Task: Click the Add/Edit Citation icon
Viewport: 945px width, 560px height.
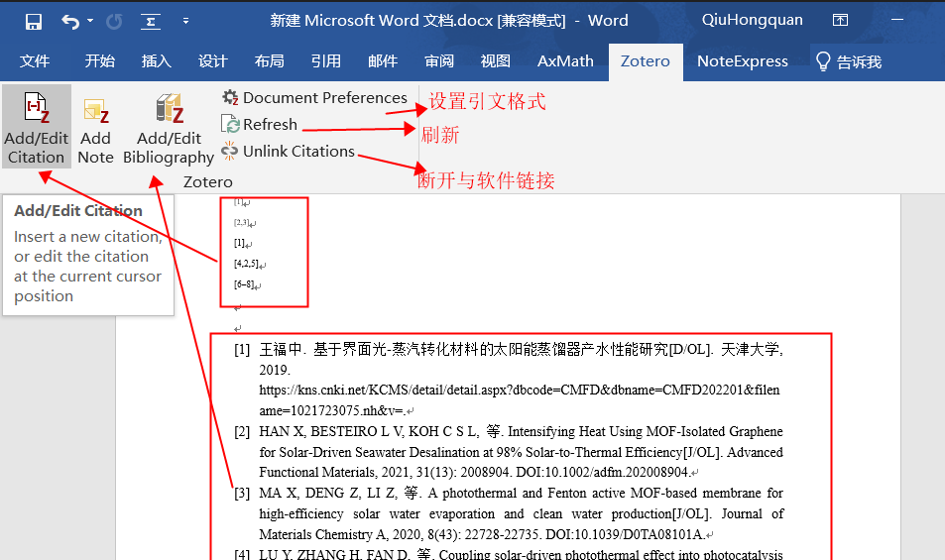Action: click(36, 128)
